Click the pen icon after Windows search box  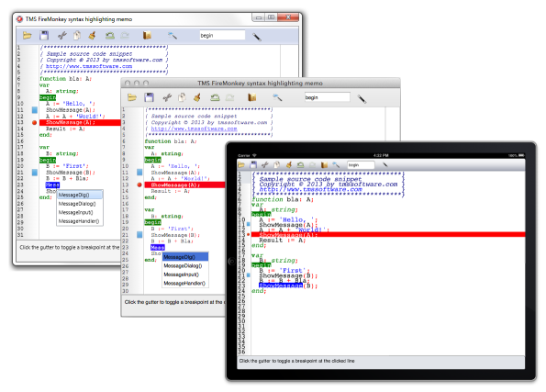point(257,37)
